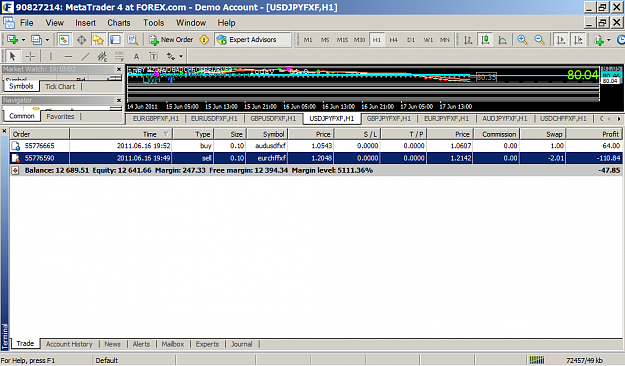625x366 pixels.
Task: Close the Market Watch panel
Action: click(118, 69)
